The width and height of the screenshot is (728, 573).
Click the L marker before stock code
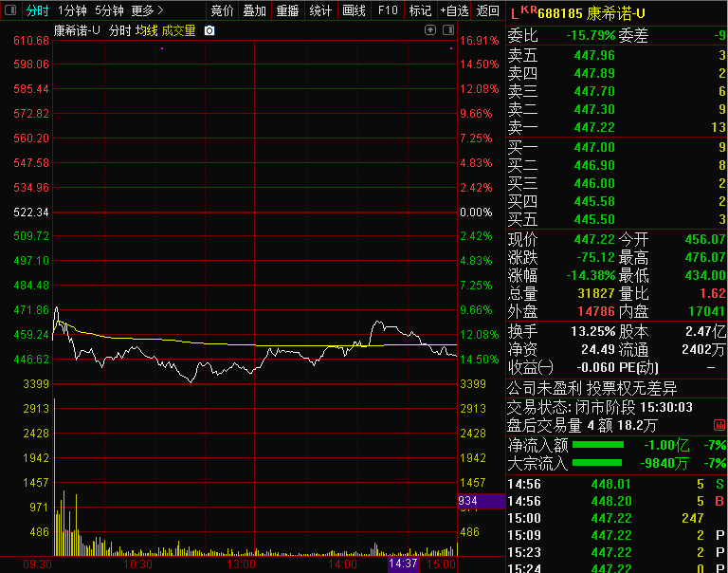point(515,13)
